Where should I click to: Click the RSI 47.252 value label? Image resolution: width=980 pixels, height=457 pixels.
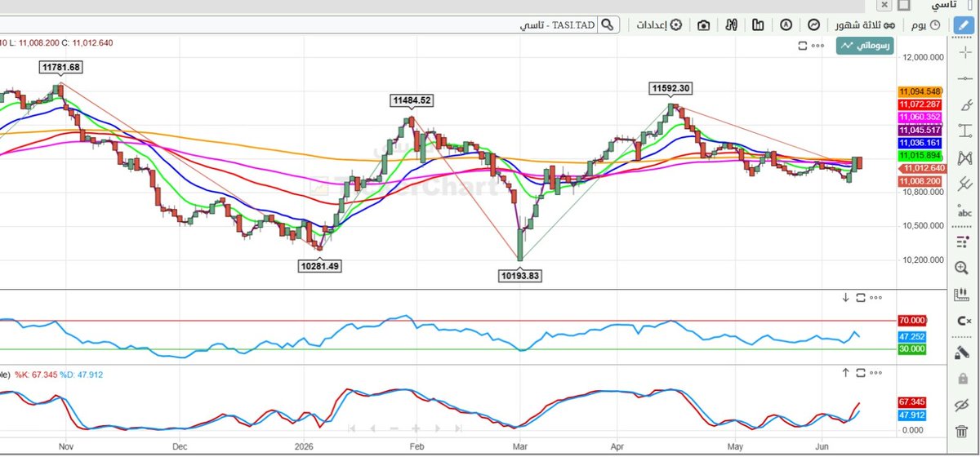tap(912, 336)
